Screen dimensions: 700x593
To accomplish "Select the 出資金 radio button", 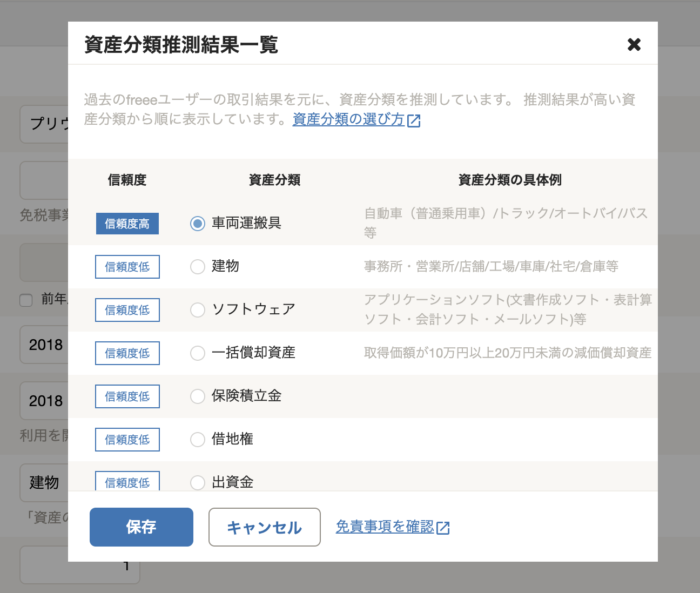I will coord(198,482).
